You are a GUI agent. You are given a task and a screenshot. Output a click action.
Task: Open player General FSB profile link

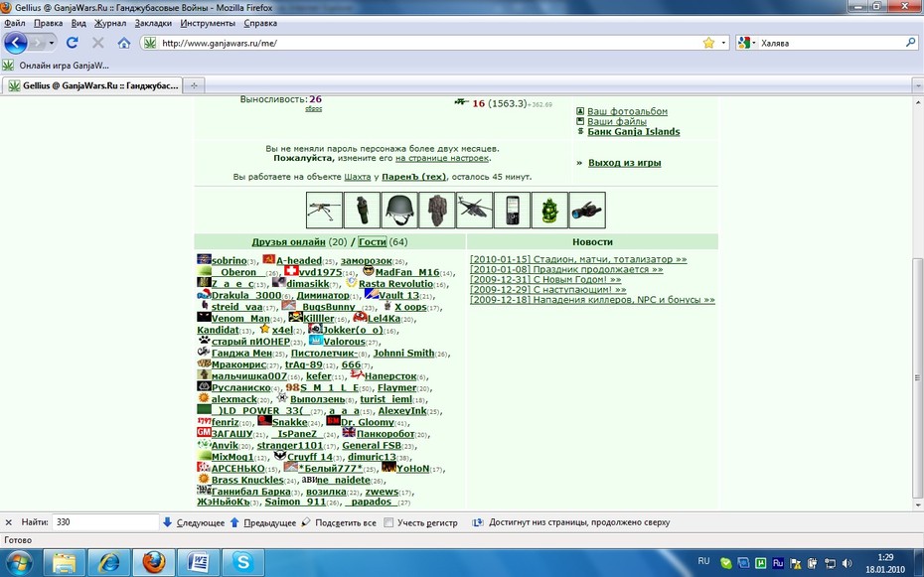(x=372, y=446)
